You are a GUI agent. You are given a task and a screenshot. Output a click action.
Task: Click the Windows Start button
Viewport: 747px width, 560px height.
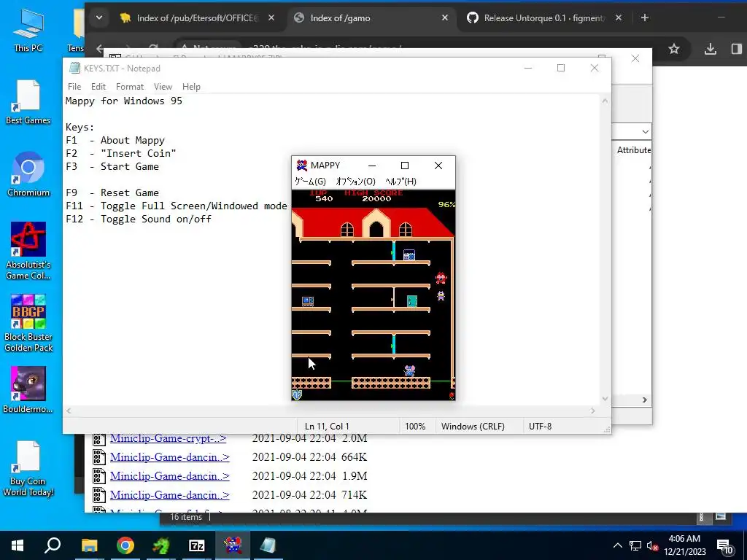tap(18, 545)
